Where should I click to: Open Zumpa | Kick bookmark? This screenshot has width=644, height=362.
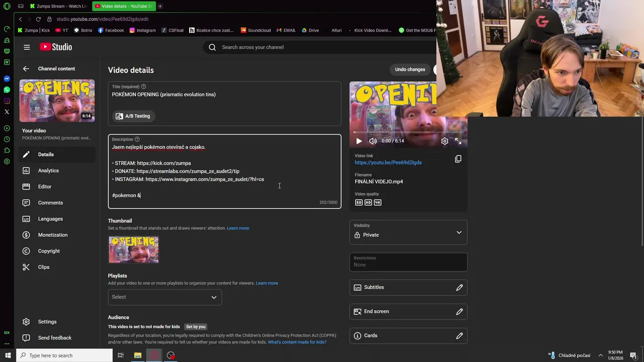tap(34, 30)
